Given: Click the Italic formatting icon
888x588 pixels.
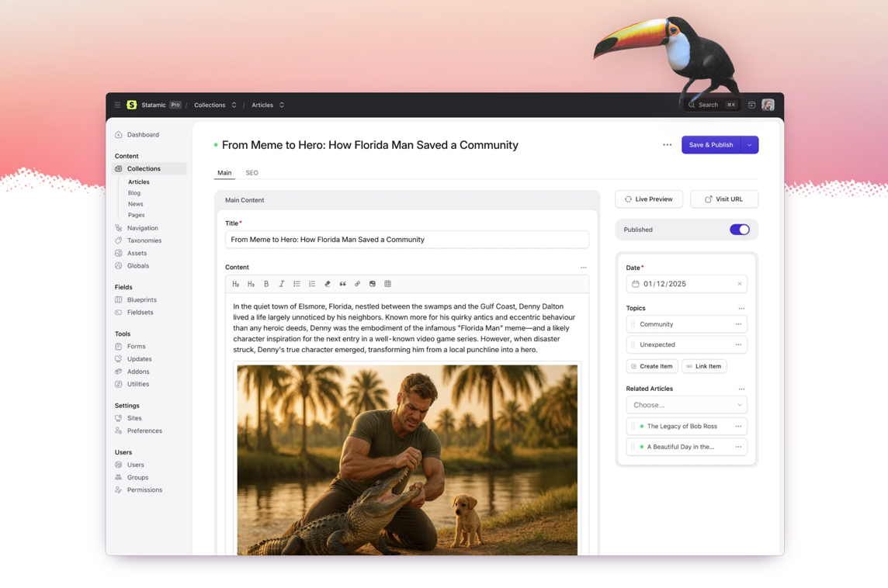Looking at the screenshot, I should coord(282,284).
